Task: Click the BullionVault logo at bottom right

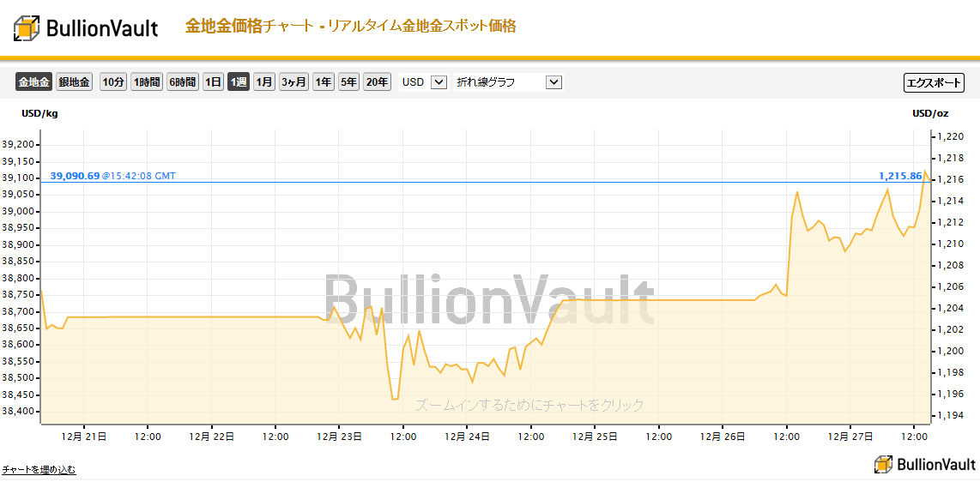Action: 923,465
